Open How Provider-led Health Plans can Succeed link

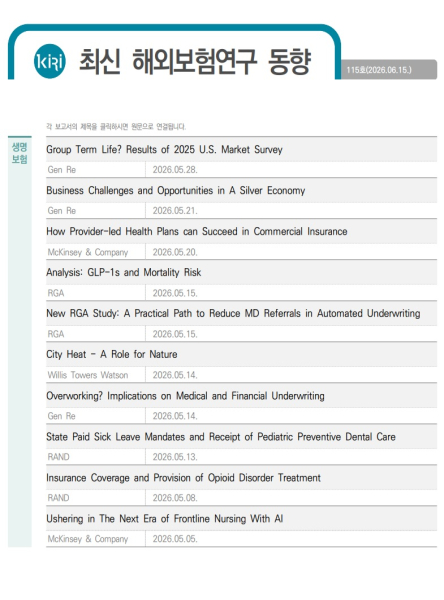(x=197, y=231)
